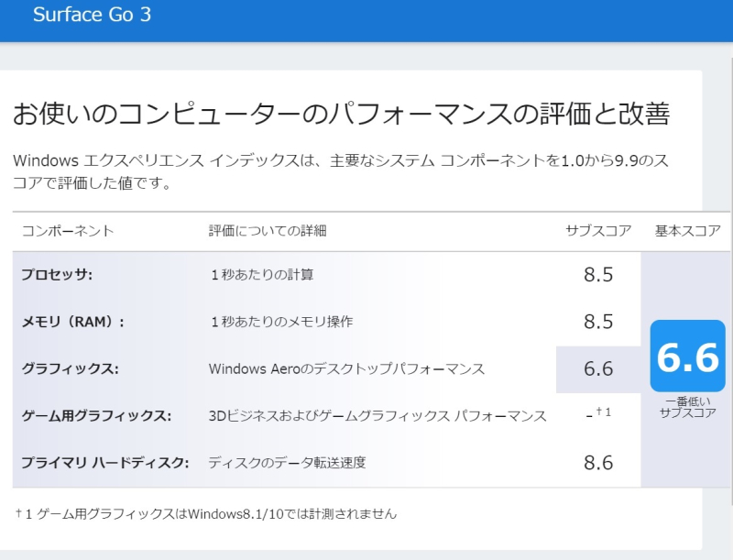Screen dimensions: 733x560
Task: Click 3Dビジネスおよびゲームグラフィックス パフォーマンス text
Action: [377, 415]
